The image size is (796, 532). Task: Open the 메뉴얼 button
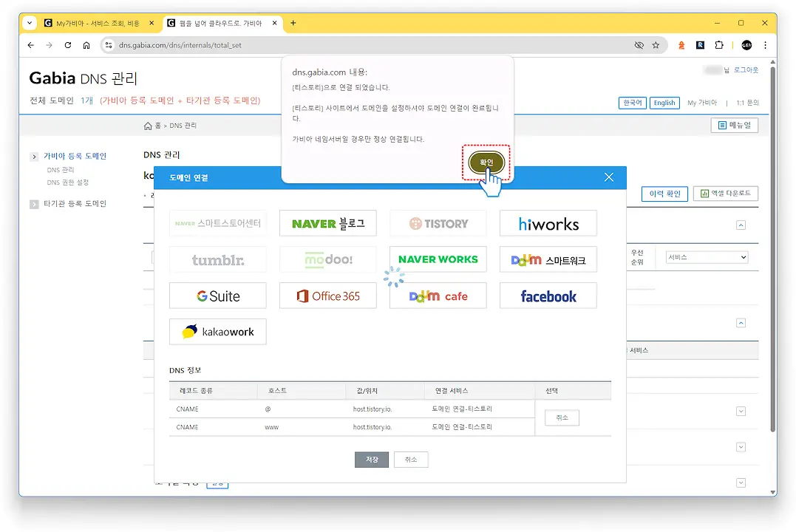pos(734,126)
